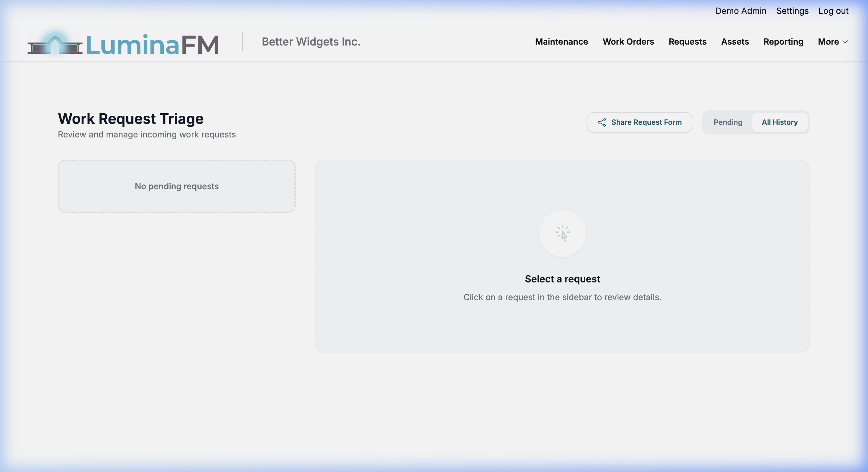Click the Work Request Triage heading
The width and height of the screenshot is (868, 472).
coord(131,119)
